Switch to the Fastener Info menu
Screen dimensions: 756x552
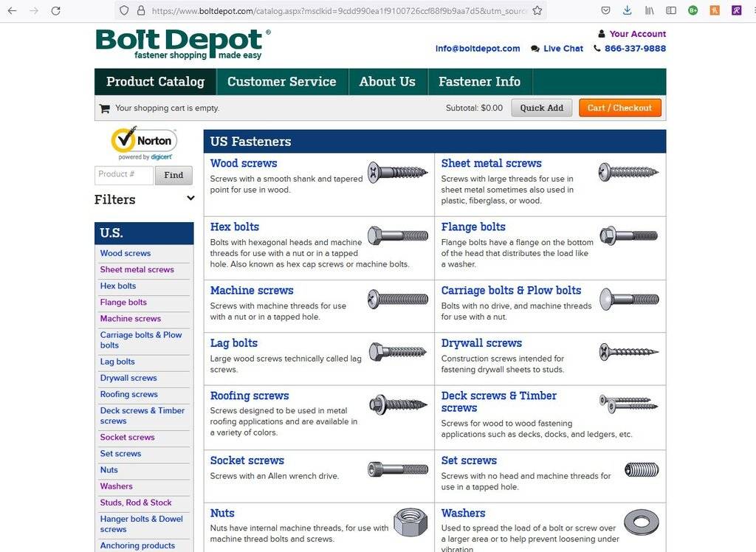point(480,82)
